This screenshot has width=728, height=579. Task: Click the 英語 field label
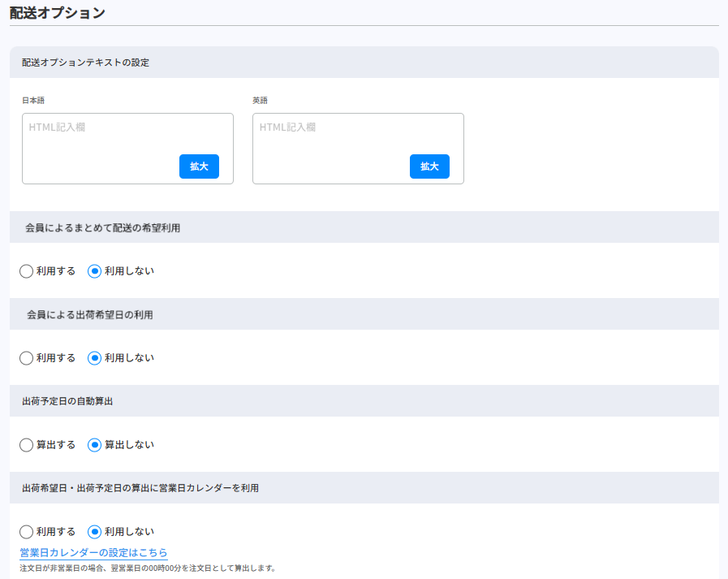260,101
